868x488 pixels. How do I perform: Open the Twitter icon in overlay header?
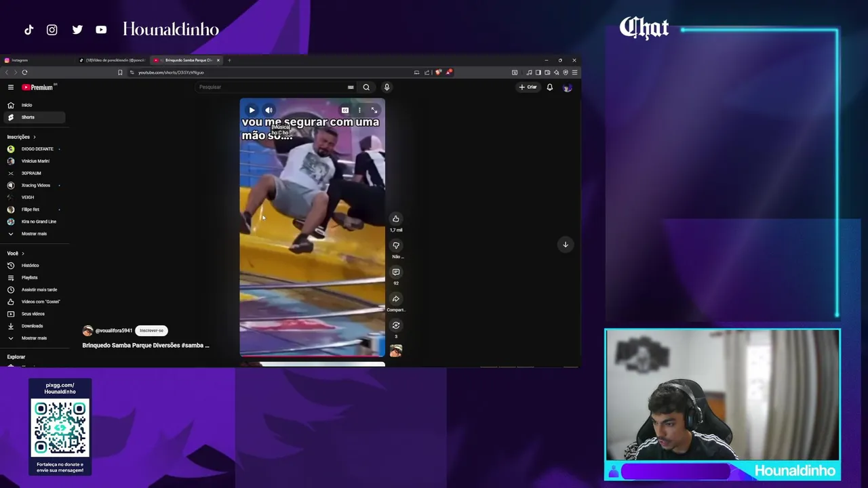point(77,30)
